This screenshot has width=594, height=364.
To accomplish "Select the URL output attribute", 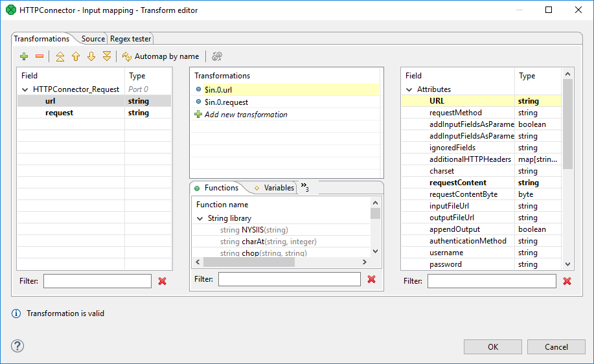I will 481,101.
